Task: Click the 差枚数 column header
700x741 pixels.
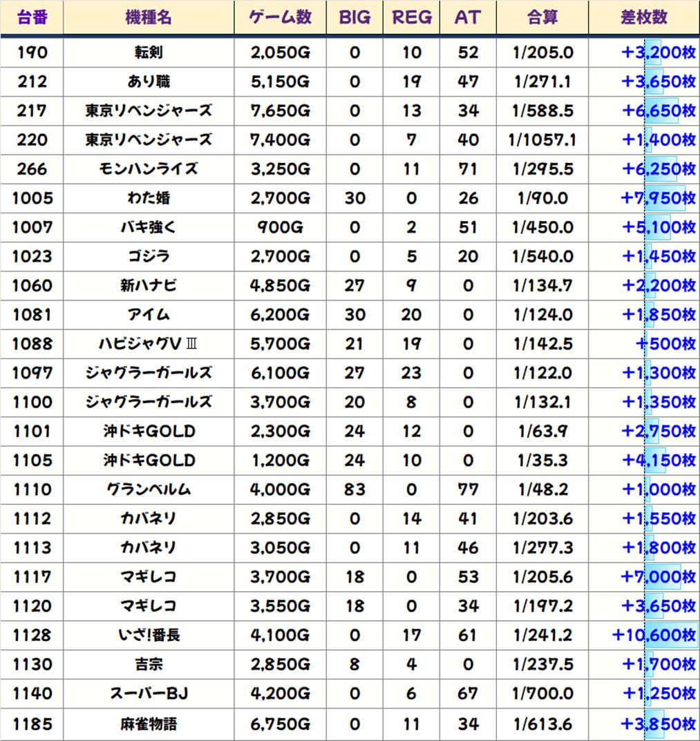Action: pyautogui.click(x=643, y=18)
